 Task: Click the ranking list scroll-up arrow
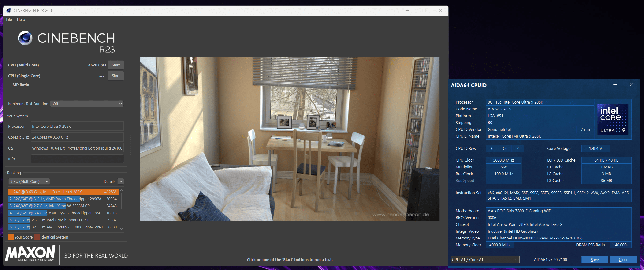click(122, 191)
